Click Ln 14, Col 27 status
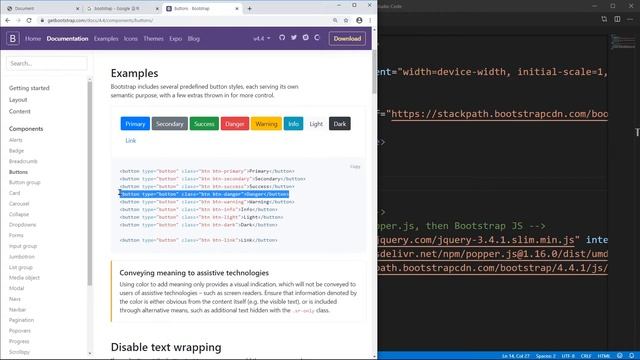Screen dimensions: 640x360 click(516, 356)
